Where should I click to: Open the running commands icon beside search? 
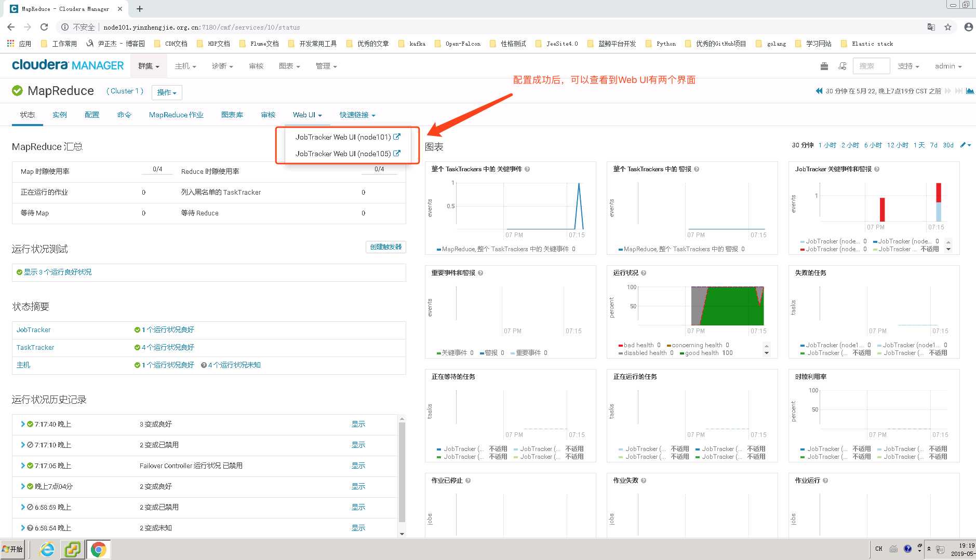click(x=843, y=66)
